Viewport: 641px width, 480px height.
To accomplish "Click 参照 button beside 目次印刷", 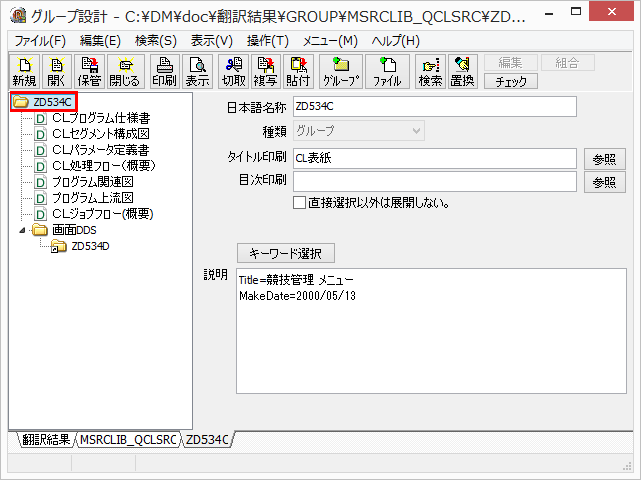I will 605,182.
